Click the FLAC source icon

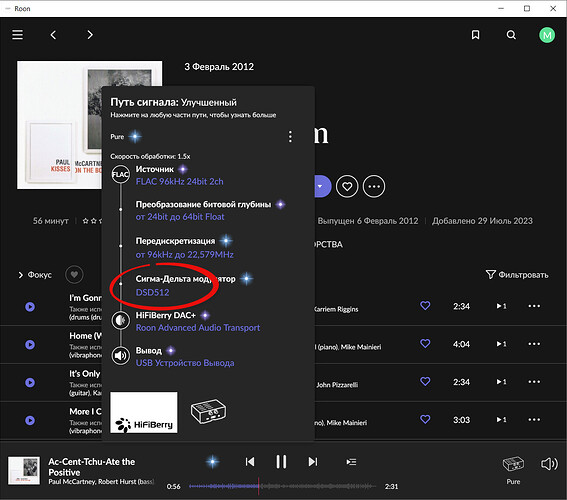point(120,175)
